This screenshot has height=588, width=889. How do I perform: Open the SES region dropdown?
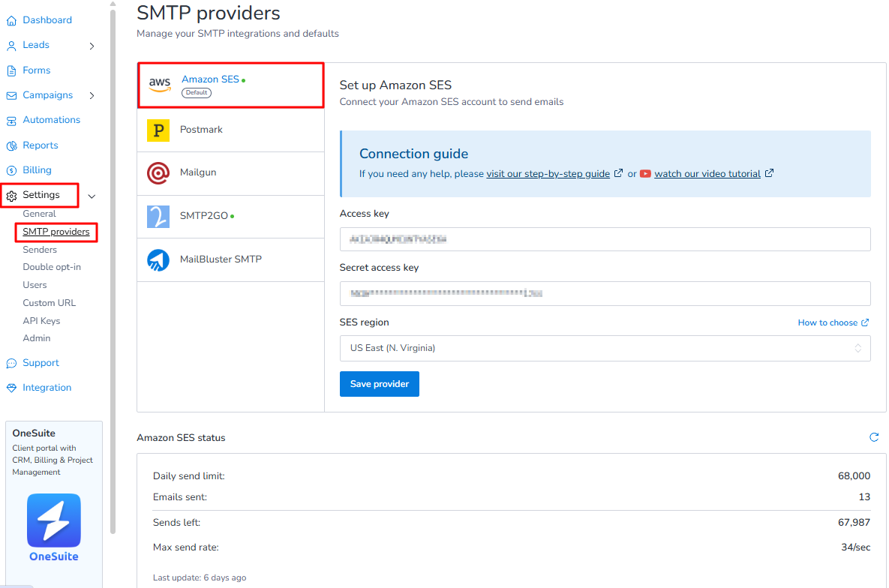click(605, 348)
